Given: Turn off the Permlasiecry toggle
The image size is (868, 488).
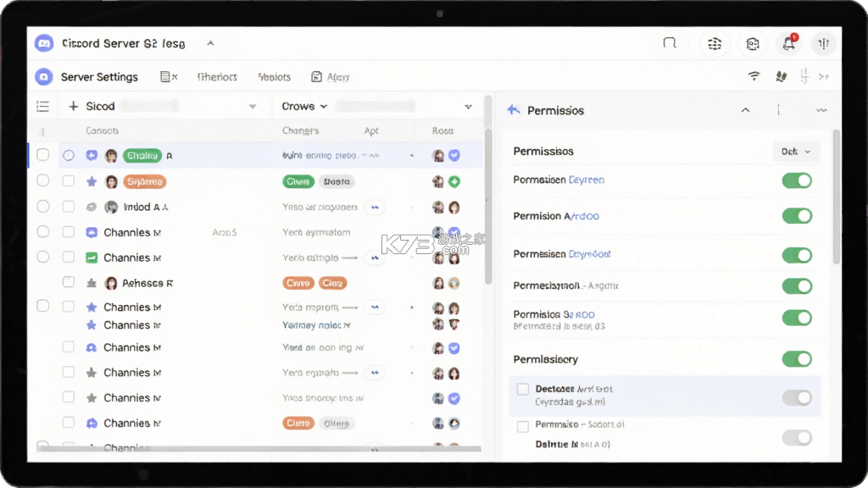Looking at the screenshot, I should point(797,359).
